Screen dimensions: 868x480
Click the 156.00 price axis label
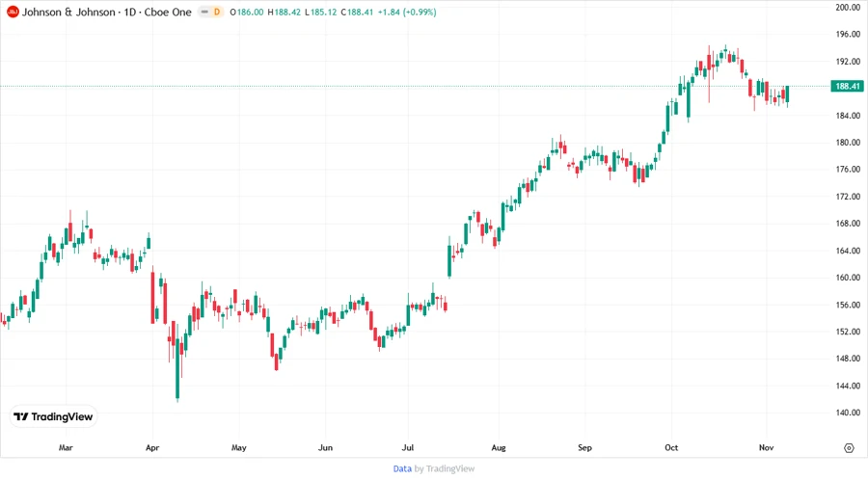tap(848, 305)
